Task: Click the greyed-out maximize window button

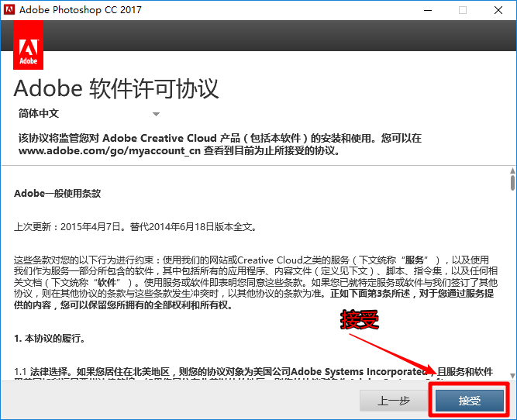Action: [463, 10]
